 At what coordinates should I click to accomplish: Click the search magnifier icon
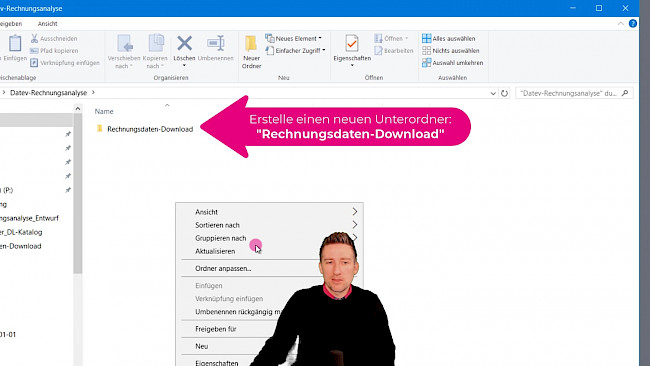coord(625,93)
